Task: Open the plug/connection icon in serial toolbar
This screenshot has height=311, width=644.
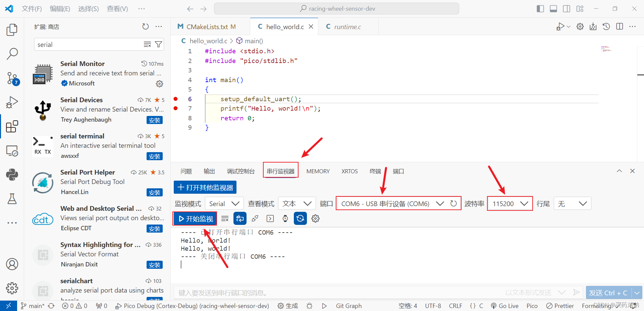Action: tap(255, 218)
